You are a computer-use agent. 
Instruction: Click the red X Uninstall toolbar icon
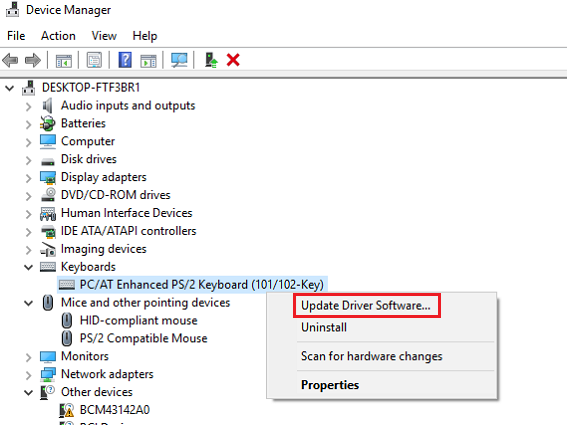tap(233, 60)
